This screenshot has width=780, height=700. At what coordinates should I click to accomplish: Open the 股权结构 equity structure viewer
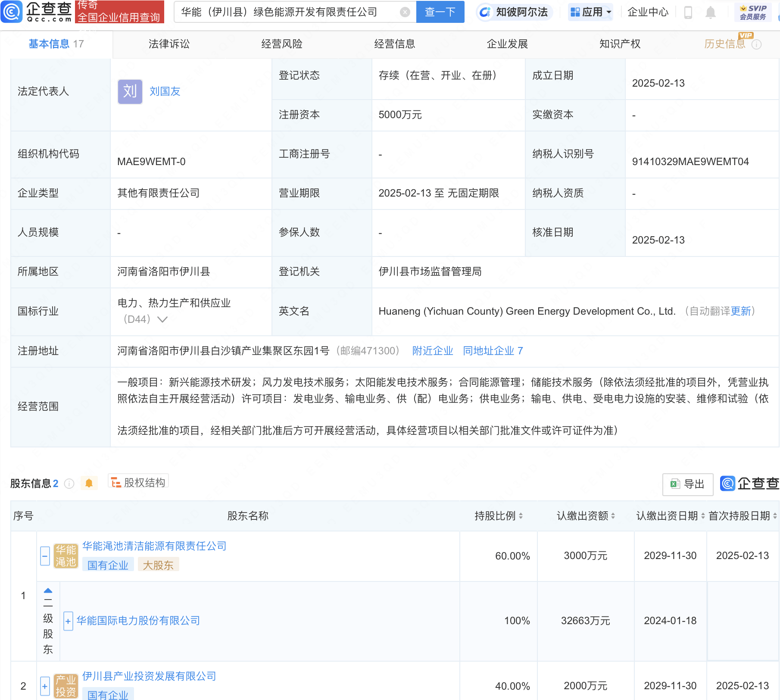point(138,482)
